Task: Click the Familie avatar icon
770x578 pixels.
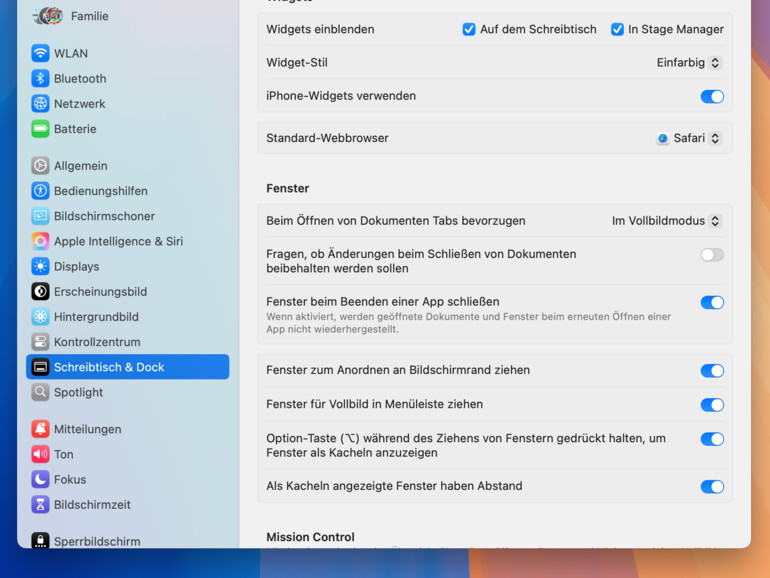Action: pyautogui.click(x=48, y=16)
